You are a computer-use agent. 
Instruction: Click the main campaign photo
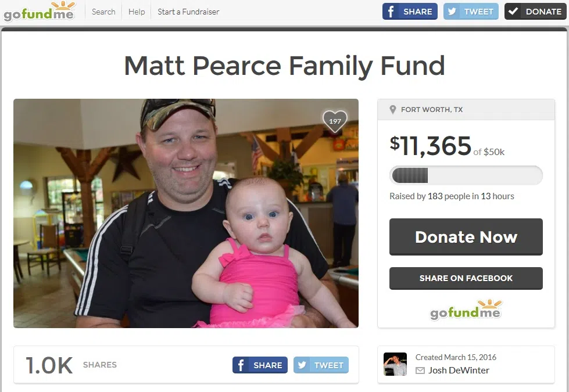(x=186, y=213)
